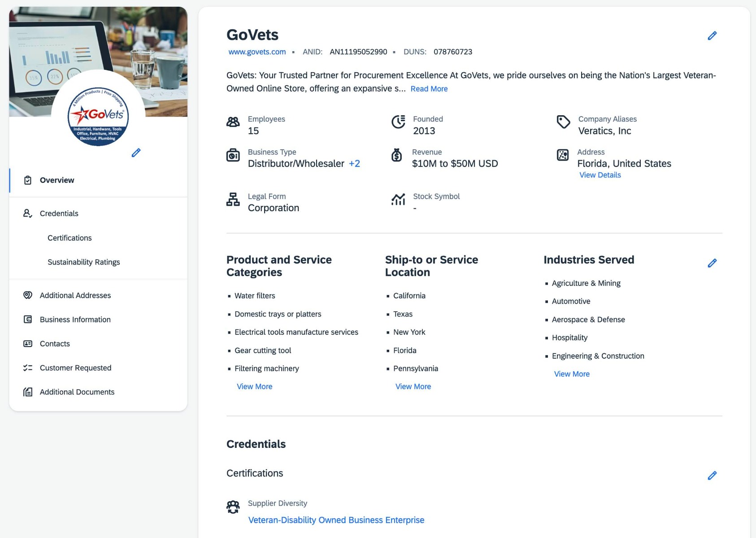Edit the GoVets profile logo pencil icon
The height and width of the screenshot is (538, 756).
[x=136, y=153]
